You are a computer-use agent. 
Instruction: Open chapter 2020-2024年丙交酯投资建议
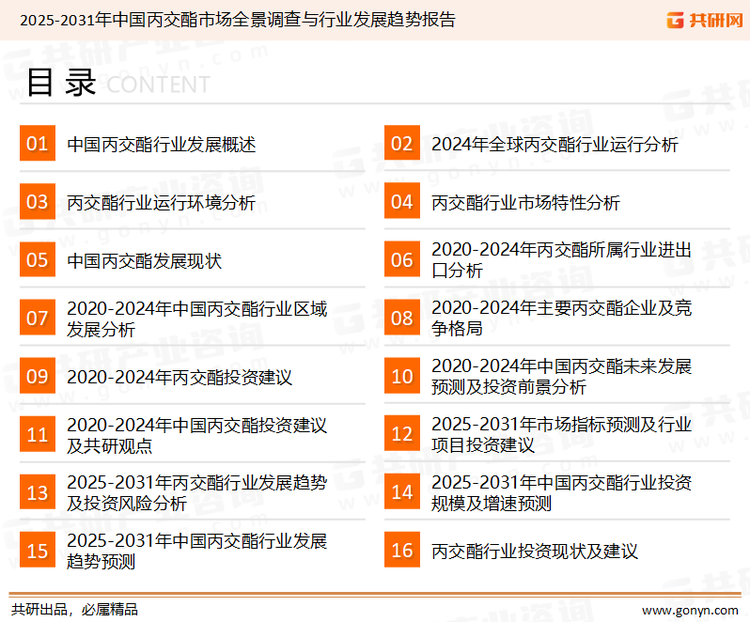pyautogui.click(x=179, y=377)
